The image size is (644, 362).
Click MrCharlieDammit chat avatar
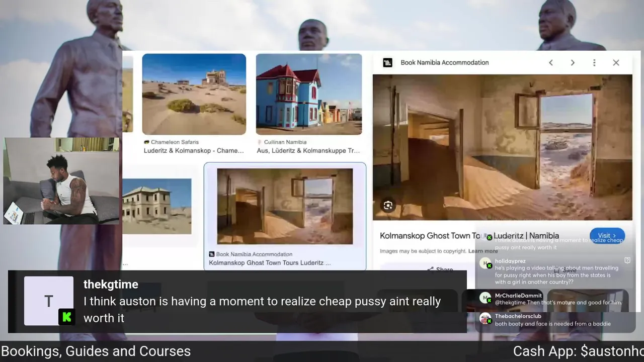486,298
